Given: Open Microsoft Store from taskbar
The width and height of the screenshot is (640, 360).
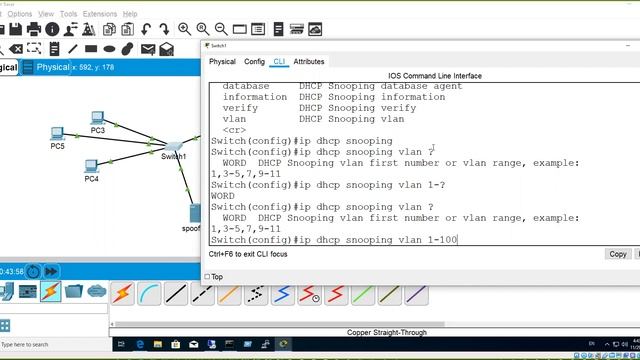Looking at the screenshot, I should click(x=176, y=344).
